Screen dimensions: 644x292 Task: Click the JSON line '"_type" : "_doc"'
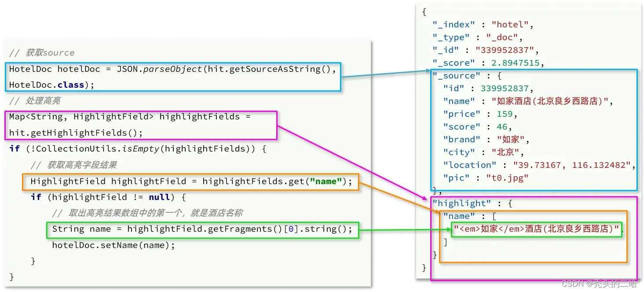pyautogui.click(x=478, y=37)
